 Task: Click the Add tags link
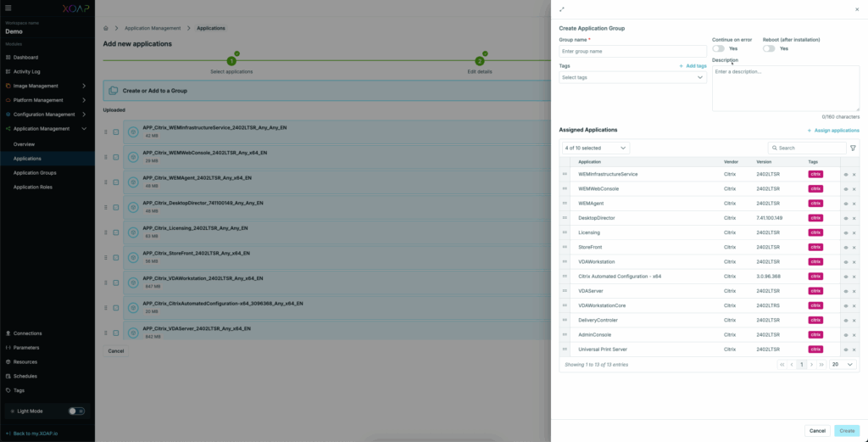[x=693, y=66]
